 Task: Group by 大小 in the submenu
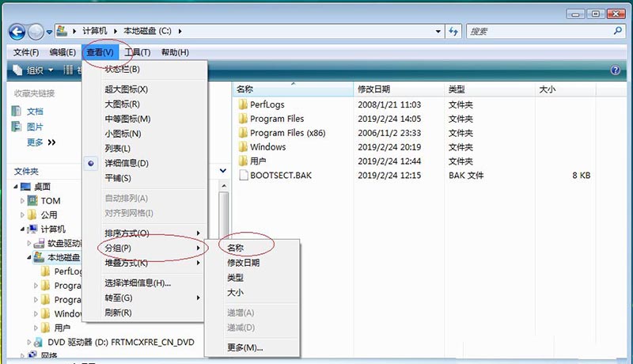[235, 293]
